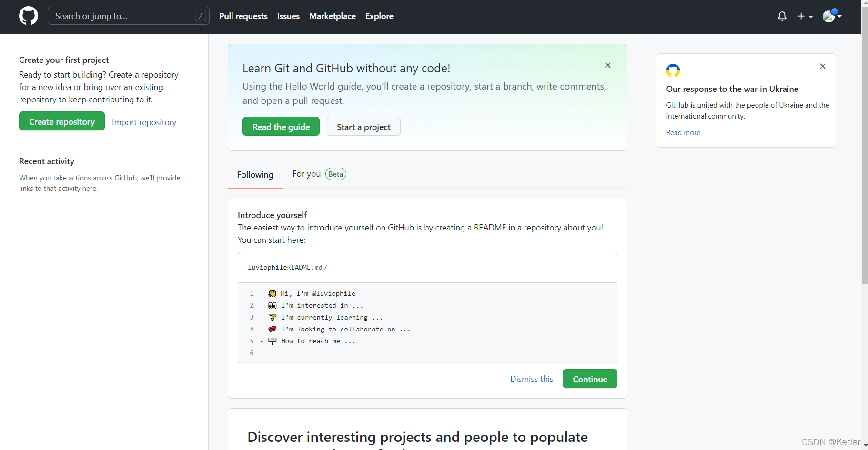Dismiss the Learn Git and GitHub banner
The height and width of the screenshot is (450, 868).
click(x=607, y=65)
